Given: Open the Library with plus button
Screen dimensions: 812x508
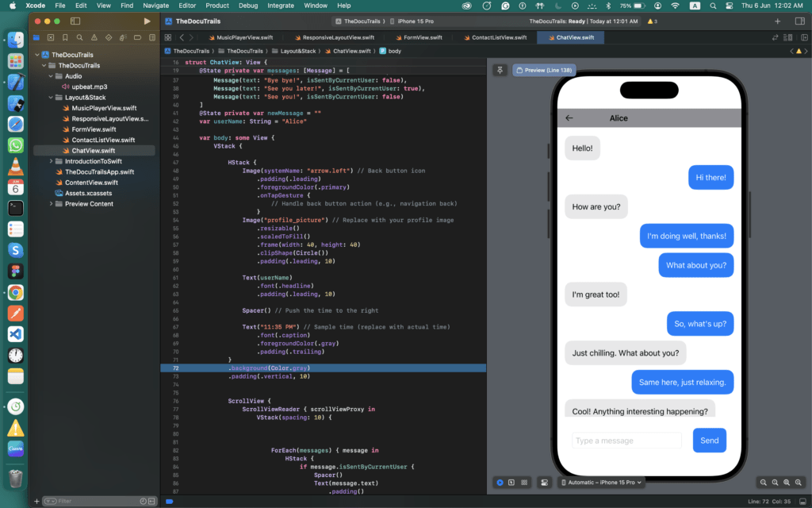Looking at the screenshot, I should click(x=777, y=21).
